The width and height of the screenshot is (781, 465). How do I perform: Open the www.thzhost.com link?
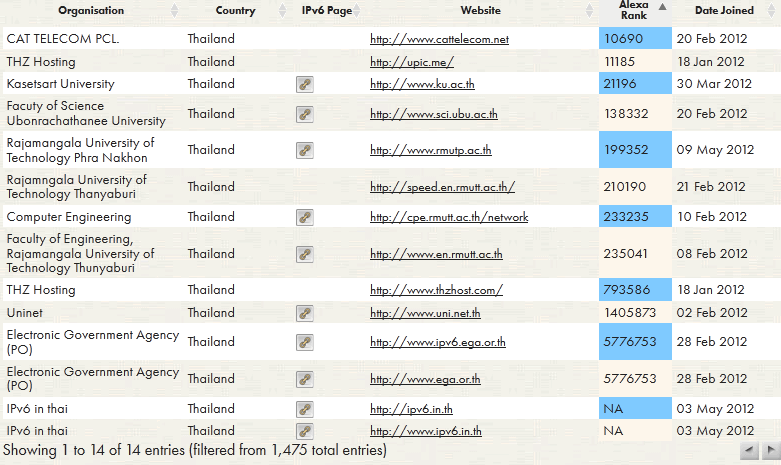click(x=436, y=291)
